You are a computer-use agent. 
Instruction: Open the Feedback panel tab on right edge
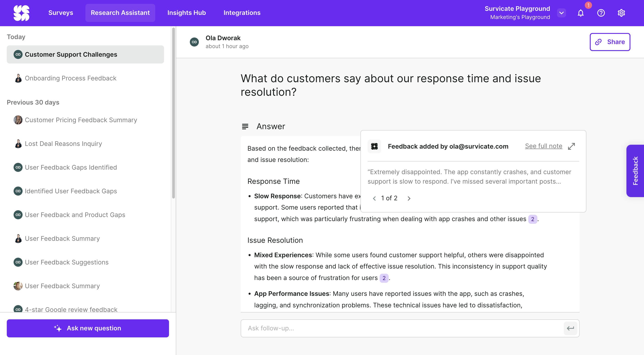pyautogui.click(x=636, y=171)
